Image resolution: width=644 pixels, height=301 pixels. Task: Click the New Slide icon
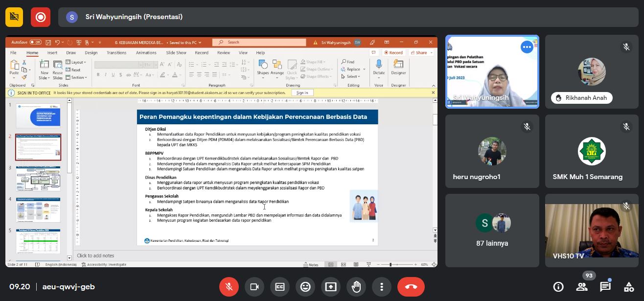pyautogui.click(x=44, y=65)
